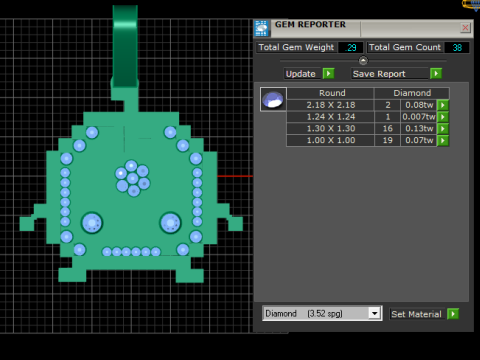Select the center gem of the flower cluster
The height and width of the screenshot is (360, 480).
[133, 179]
